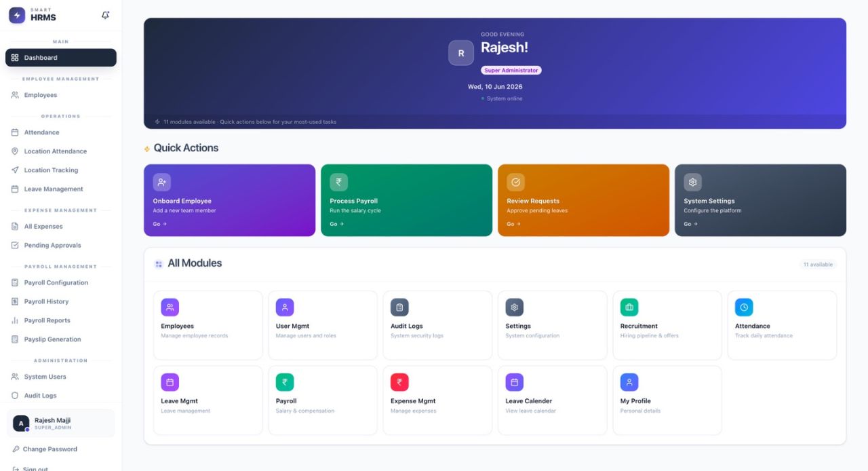Click "View leave calendar" description text
The width and height of the screenshot is (868, 471).
point(530,411)
